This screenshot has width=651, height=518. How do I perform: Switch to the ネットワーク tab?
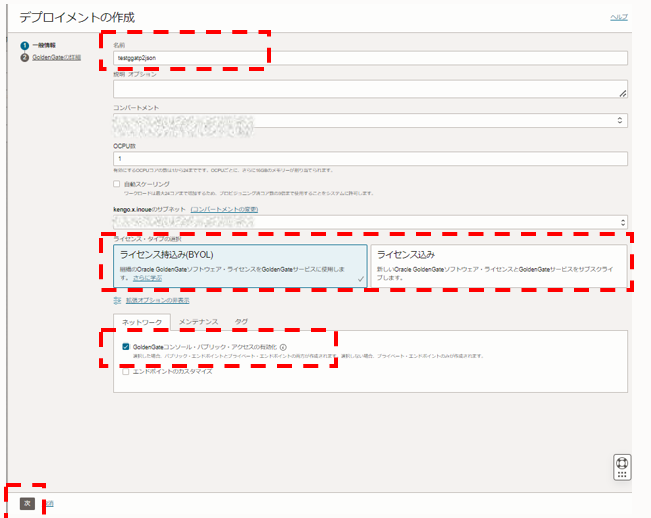(x=142, y=322)
